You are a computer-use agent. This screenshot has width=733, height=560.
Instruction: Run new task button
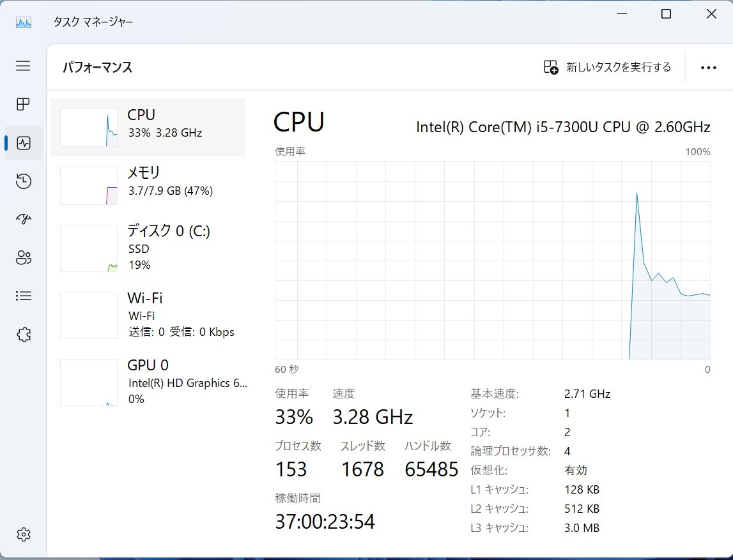607,67
